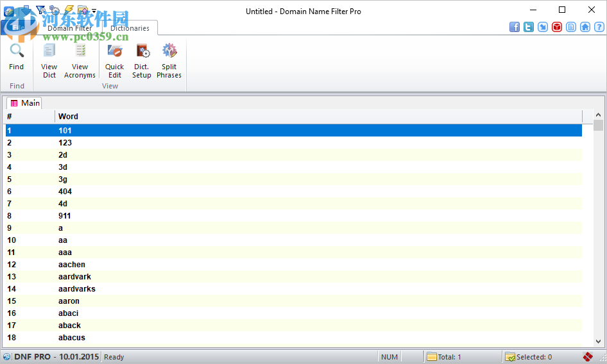Click the # column header
The image size is (607, 364).
(30, 117)
